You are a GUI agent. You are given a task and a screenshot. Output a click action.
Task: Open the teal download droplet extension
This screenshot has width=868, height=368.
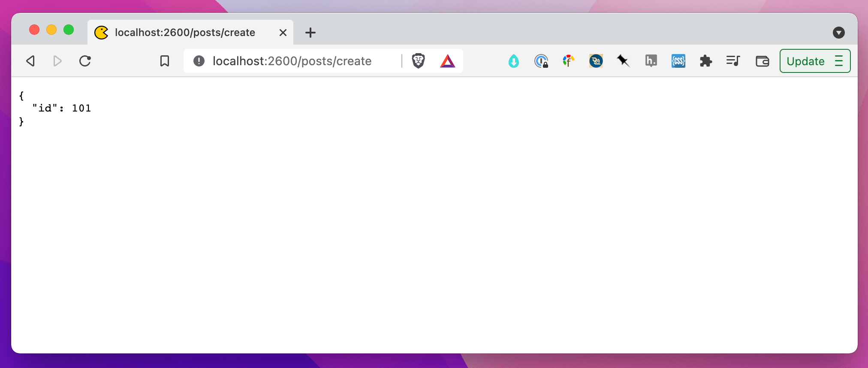(x=514, y=61)
